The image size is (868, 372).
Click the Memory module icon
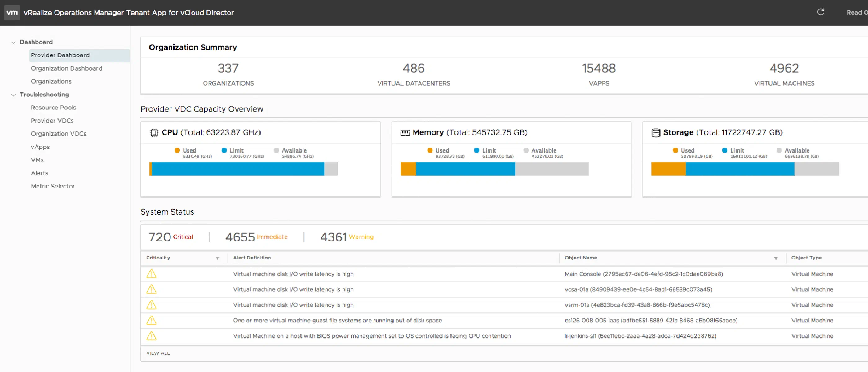pyautogui.click(x=405, y=133)
